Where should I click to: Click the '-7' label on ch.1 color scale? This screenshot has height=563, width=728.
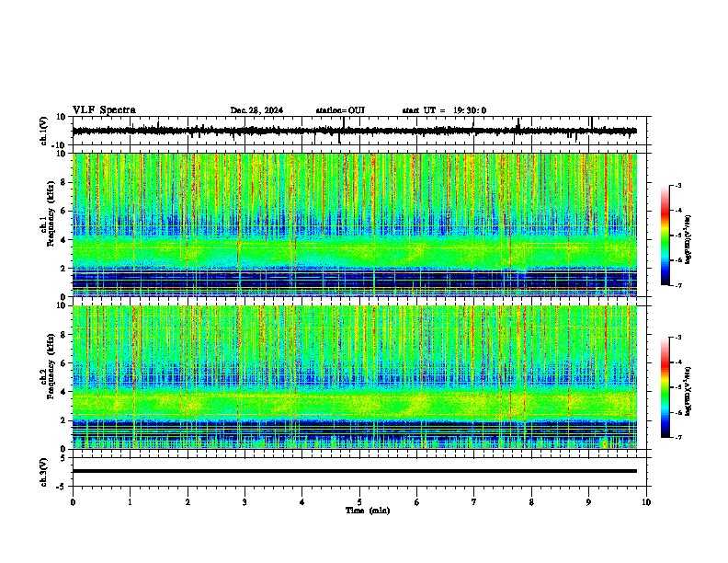(x=678, y=285)
